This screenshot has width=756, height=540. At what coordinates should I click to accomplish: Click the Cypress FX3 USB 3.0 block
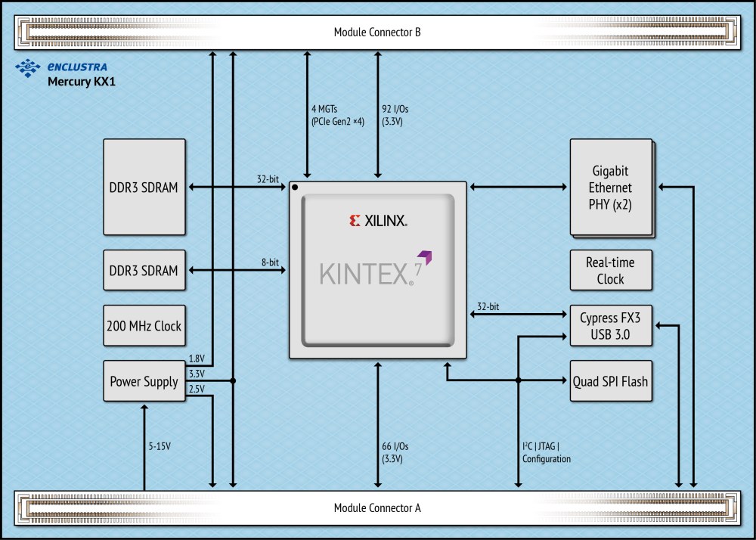coord(611,325)
